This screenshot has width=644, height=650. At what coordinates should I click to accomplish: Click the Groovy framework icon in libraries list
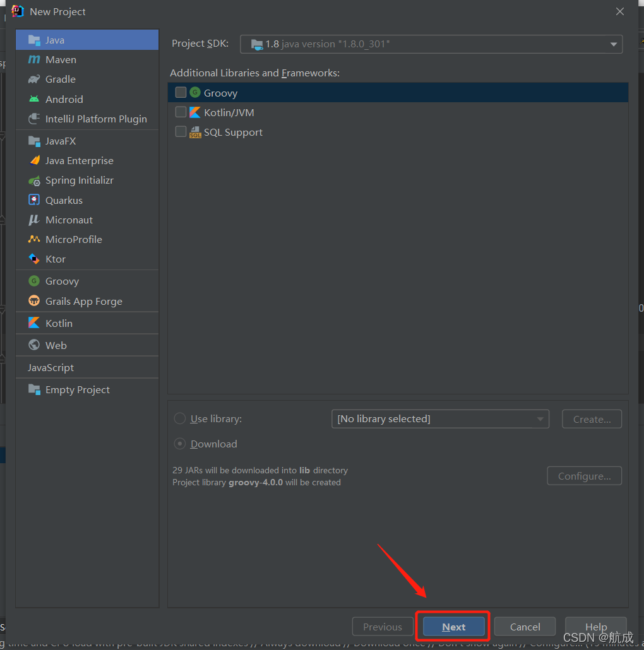195,92
